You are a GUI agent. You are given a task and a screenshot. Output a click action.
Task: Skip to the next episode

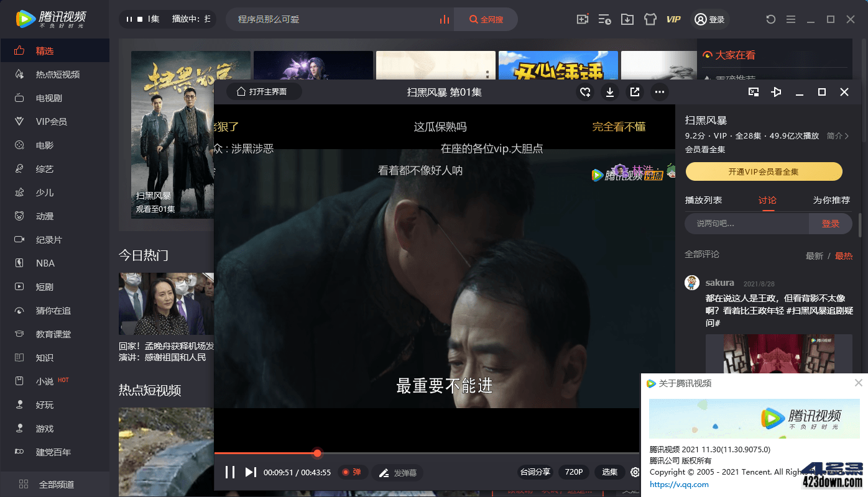(x=251, y=472)
